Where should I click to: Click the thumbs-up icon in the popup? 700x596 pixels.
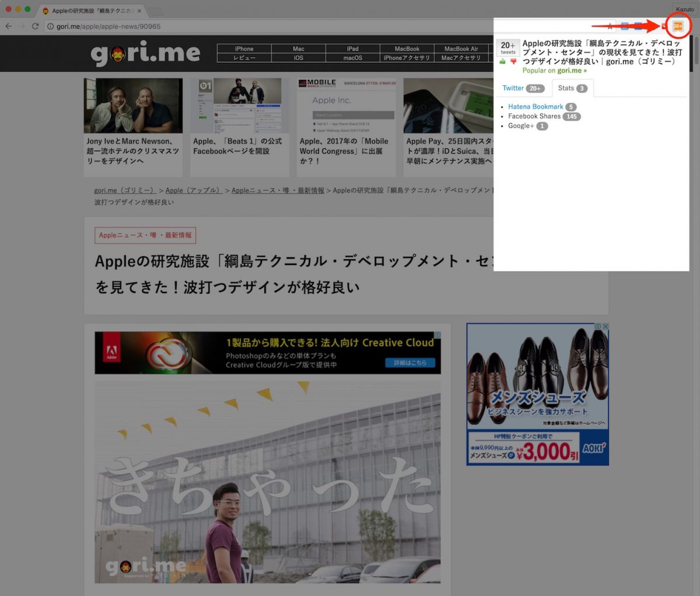coord(502,61)
